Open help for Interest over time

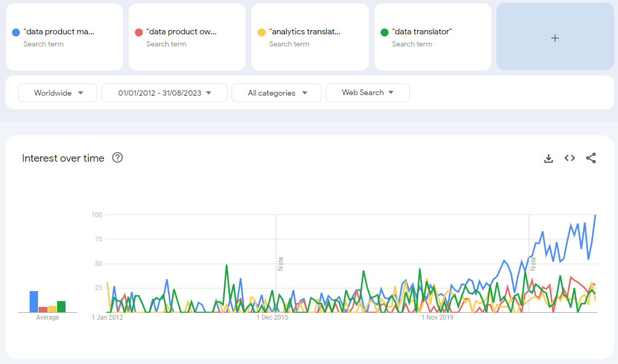click(117, 157)
